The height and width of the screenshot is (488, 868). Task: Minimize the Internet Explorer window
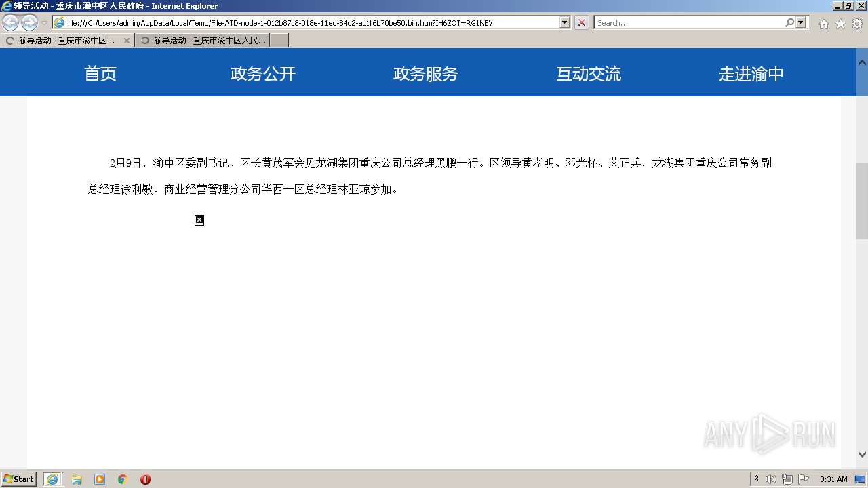click(x=837, y=5)
